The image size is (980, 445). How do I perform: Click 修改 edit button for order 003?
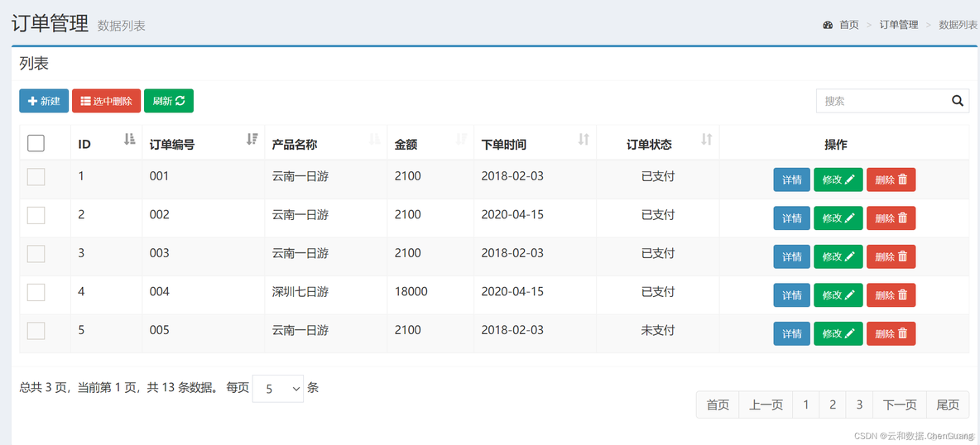coord(838,257)
